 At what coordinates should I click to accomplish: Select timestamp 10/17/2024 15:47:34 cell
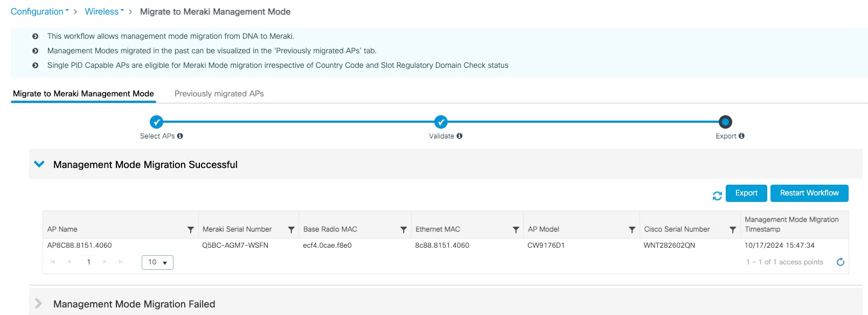tap(779, 246)
